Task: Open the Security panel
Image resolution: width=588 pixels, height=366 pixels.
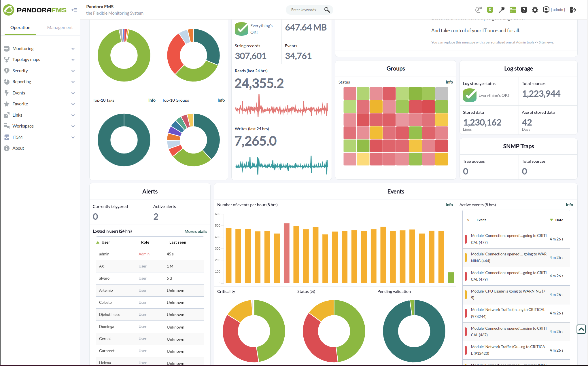Action: coord(20,71)
